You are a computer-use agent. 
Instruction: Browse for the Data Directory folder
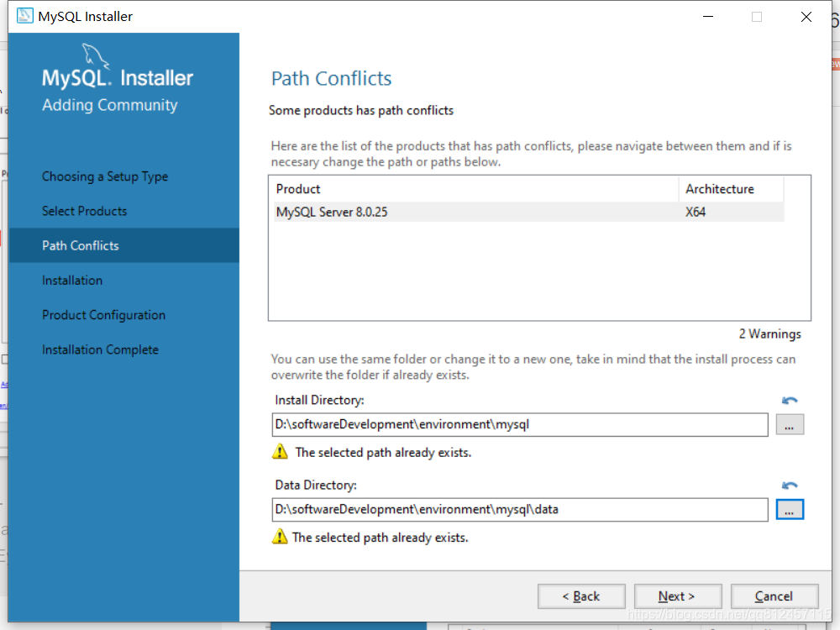790,510
